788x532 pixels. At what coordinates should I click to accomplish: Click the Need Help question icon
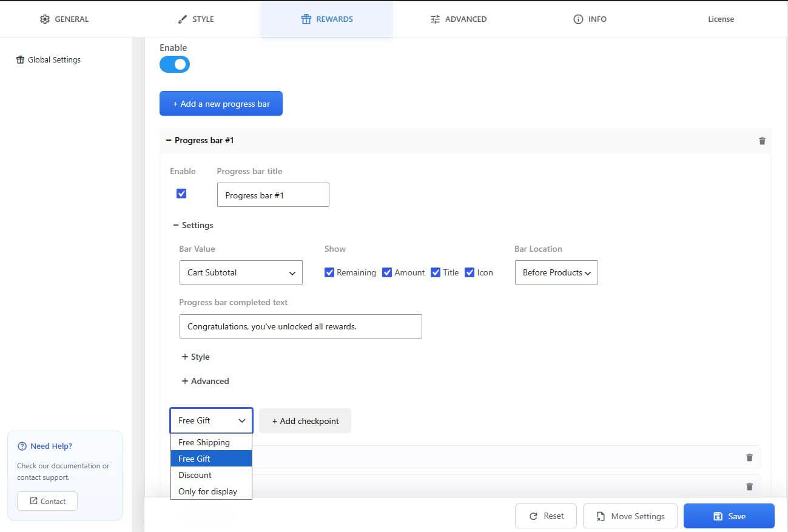[22, 446]
